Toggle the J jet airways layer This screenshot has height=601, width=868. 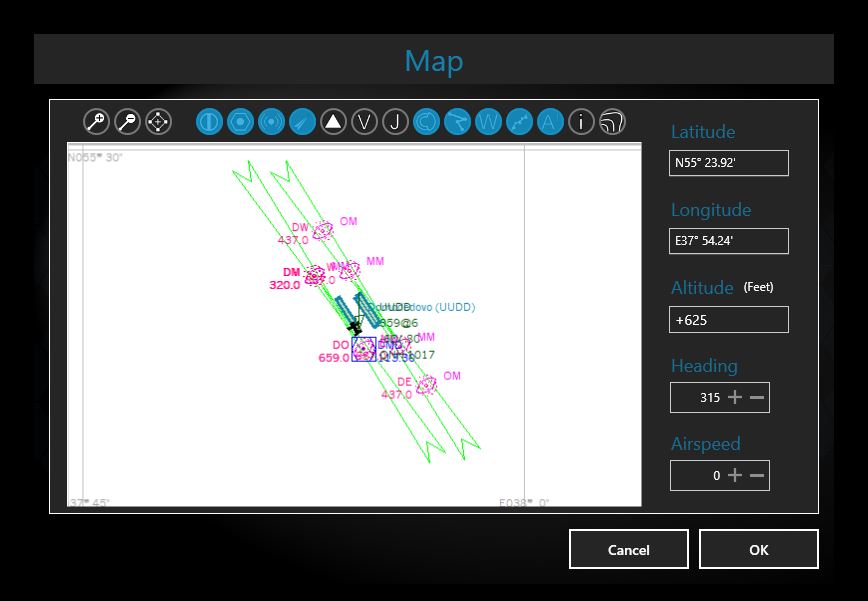pos(396,122)
